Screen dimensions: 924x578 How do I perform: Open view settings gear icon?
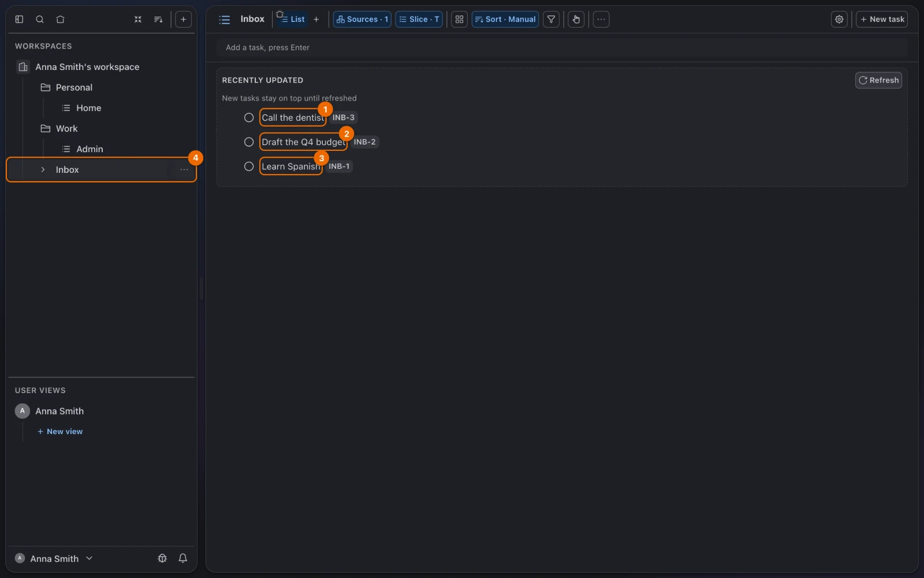tap(839, 19)
